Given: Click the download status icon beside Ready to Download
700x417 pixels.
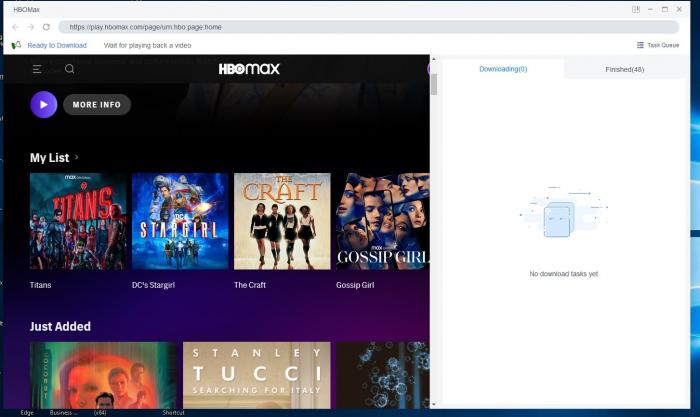Looking at the screenshot, I should click(16, 45).
